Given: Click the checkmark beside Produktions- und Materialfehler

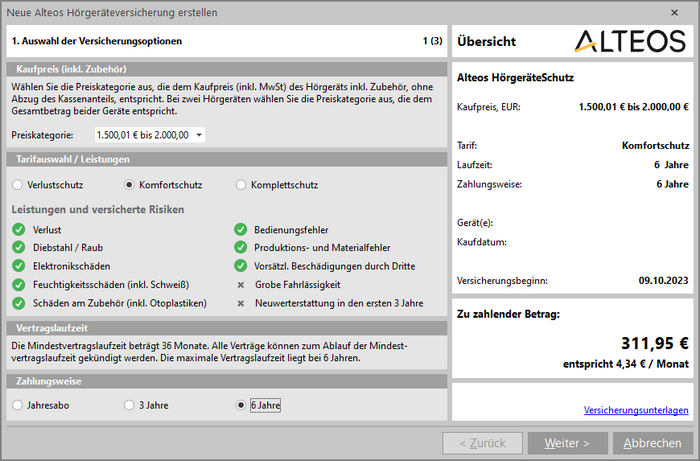Looking at the screenshot, I should (x=241, y=248).
